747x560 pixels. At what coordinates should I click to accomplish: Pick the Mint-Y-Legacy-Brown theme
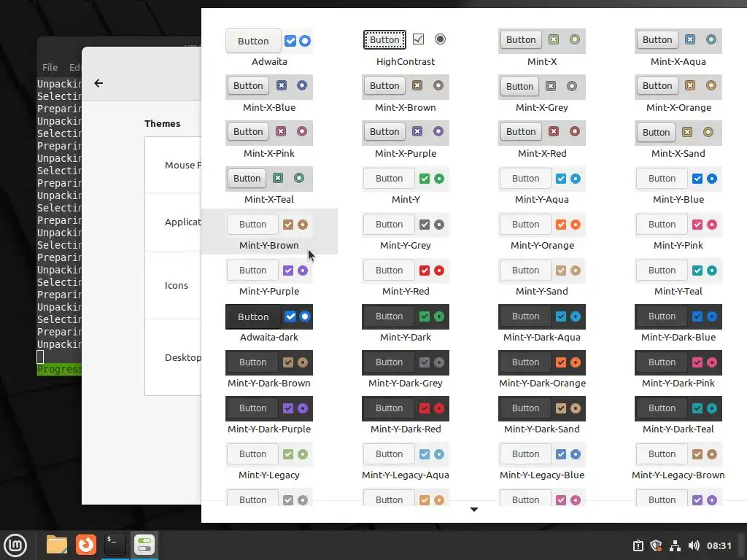(x=678, y=462)
